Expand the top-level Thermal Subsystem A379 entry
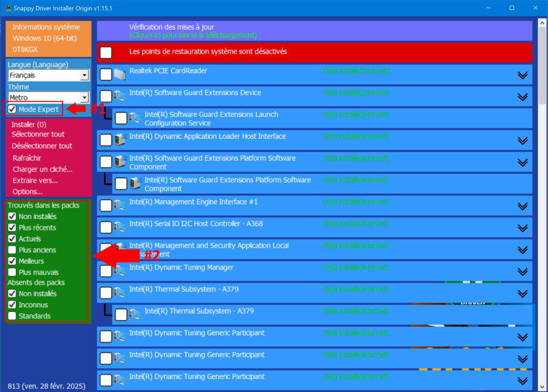The height and width of the screenshot is (392, 548). click(x=522, y=293)
